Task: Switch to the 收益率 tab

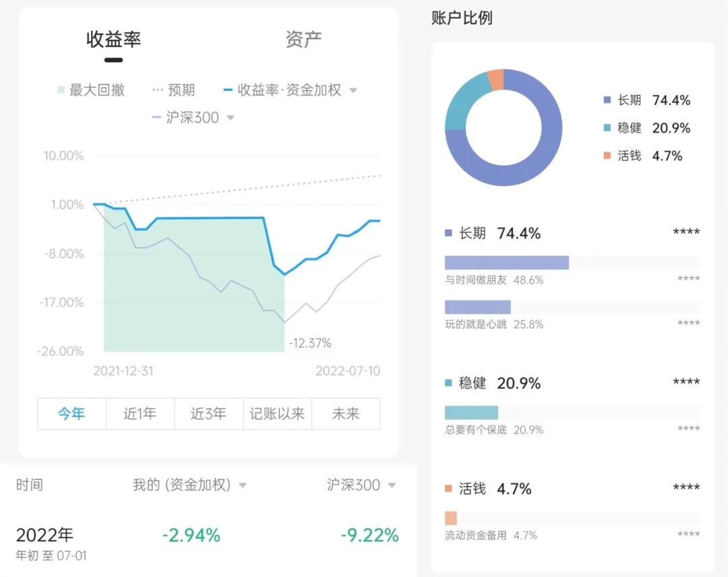Action: pyautogui.click(x=113, y=40)
